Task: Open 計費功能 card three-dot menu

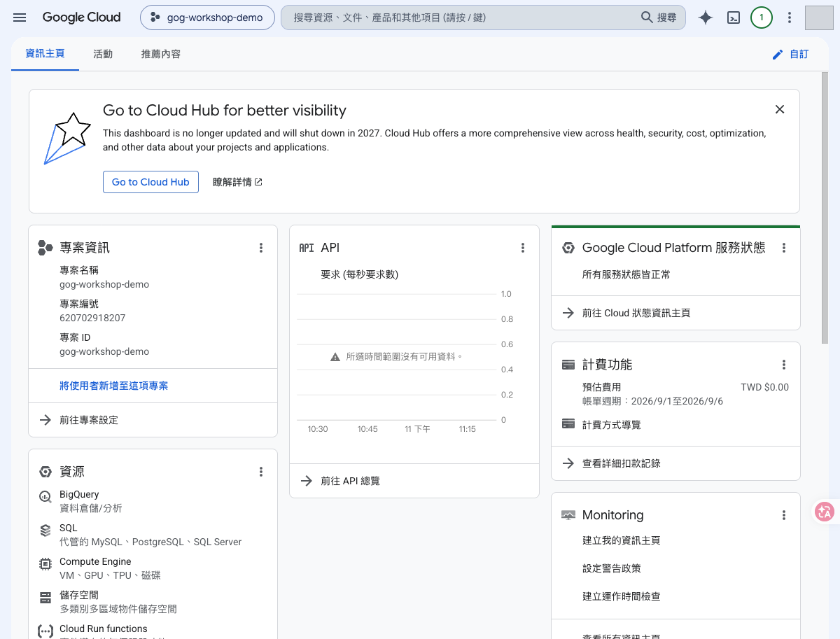Action: [784, 365]
